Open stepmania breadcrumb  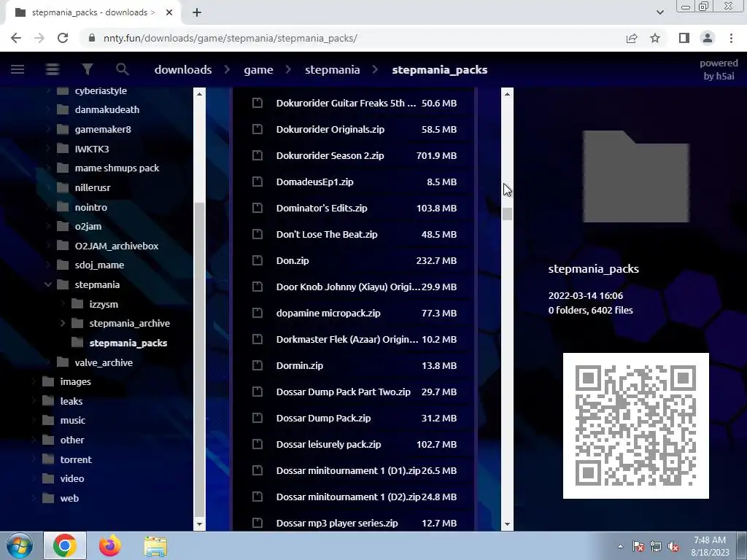[332, 69]
